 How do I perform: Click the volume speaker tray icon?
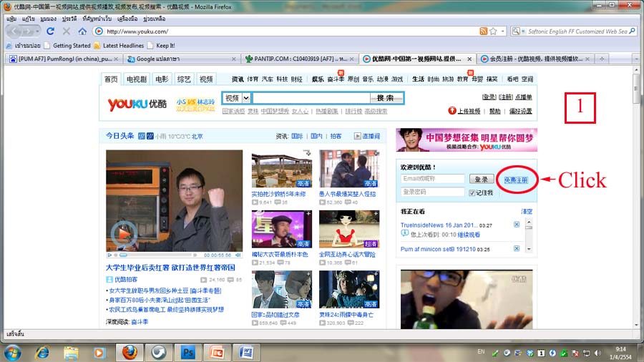598,353
